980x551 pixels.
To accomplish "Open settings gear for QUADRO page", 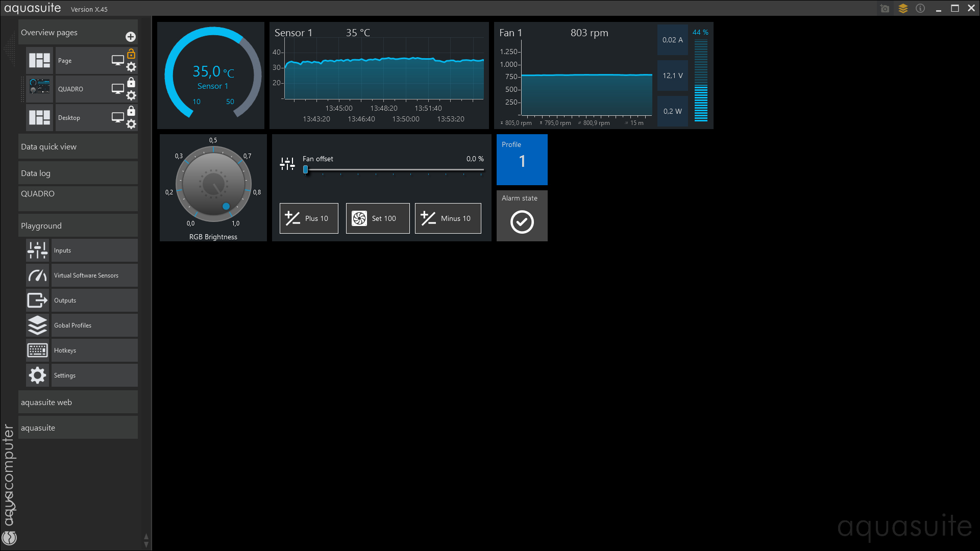I will (x=131, y=95).
